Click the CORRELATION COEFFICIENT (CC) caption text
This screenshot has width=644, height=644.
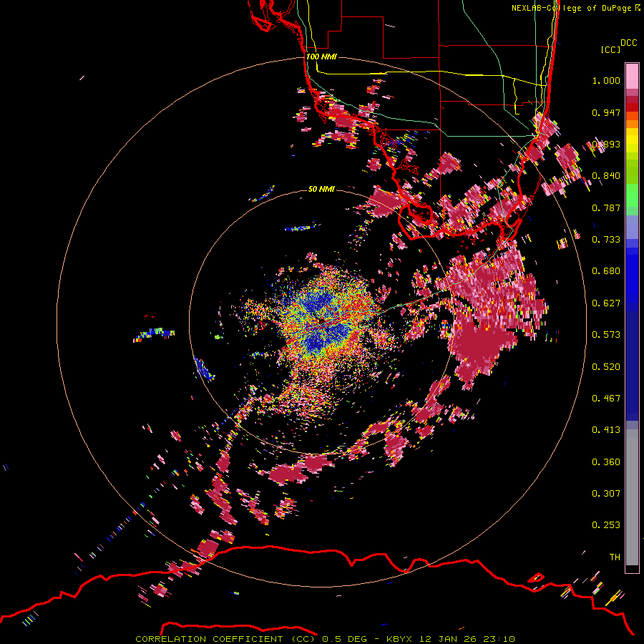click(226, 639)
